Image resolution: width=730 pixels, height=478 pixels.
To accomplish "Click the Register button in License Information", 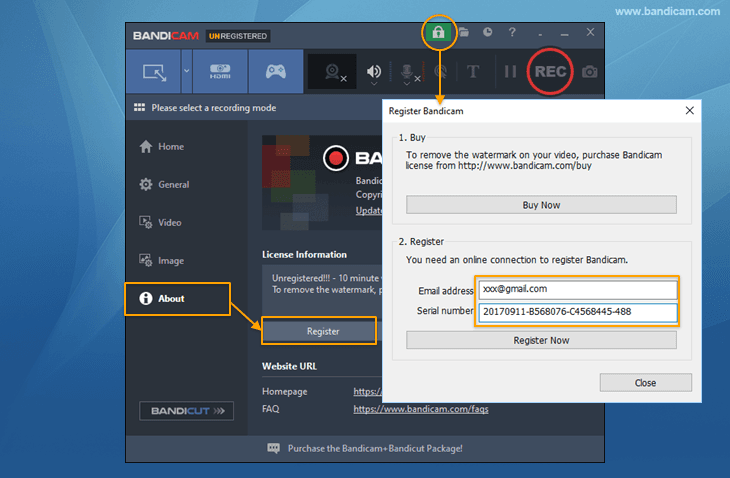I will click(x=319, y=331).
